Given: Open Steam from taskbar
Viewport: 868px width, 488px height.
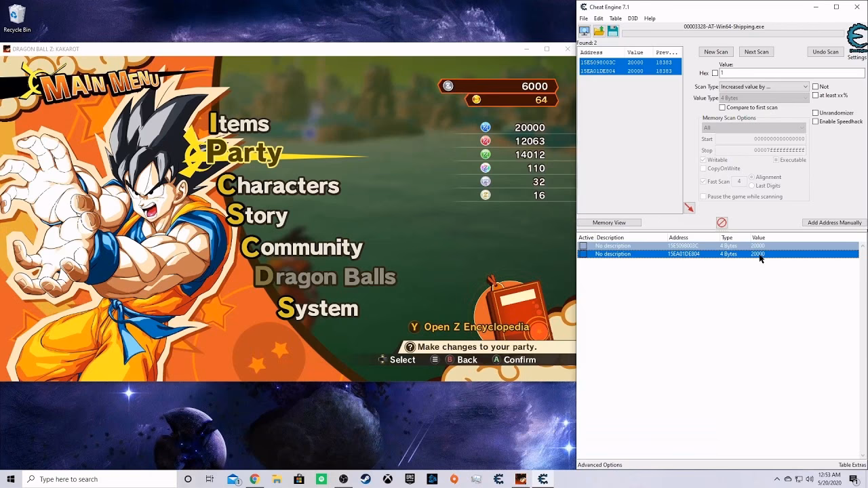Looking at the screenshot, I should pos(366,479).
